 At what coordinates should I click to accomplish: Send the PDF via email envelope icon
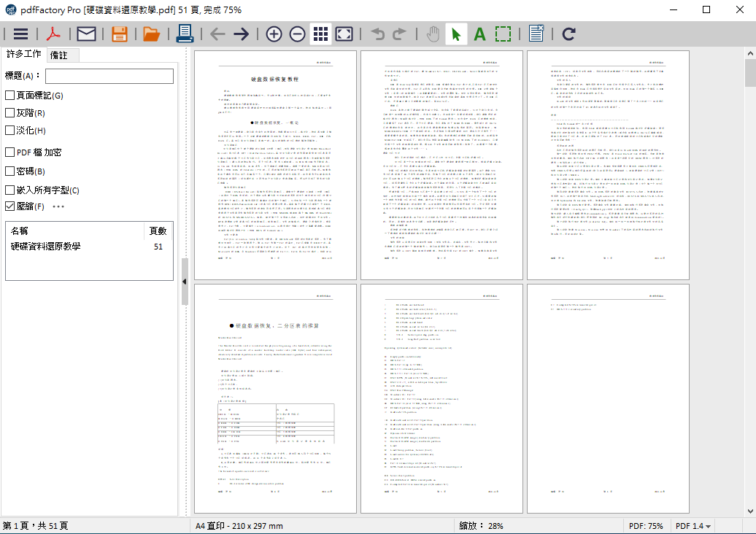click(87, 34)
